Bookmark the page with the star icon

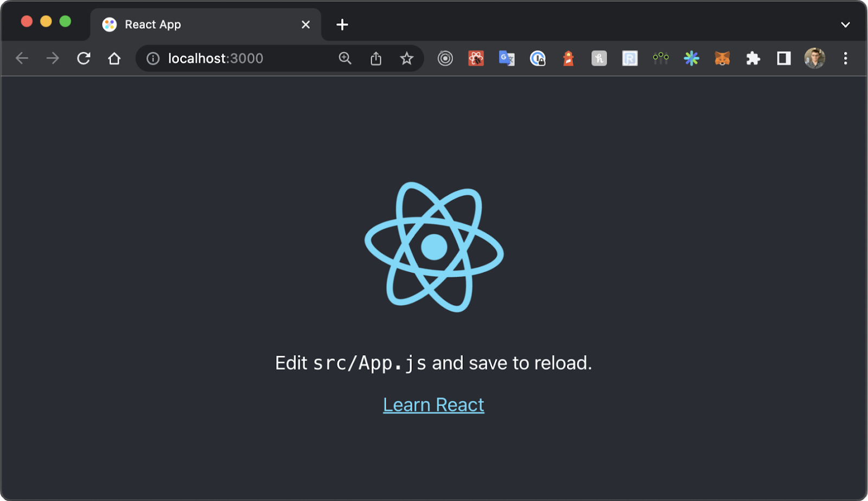[x=406, y=58]
